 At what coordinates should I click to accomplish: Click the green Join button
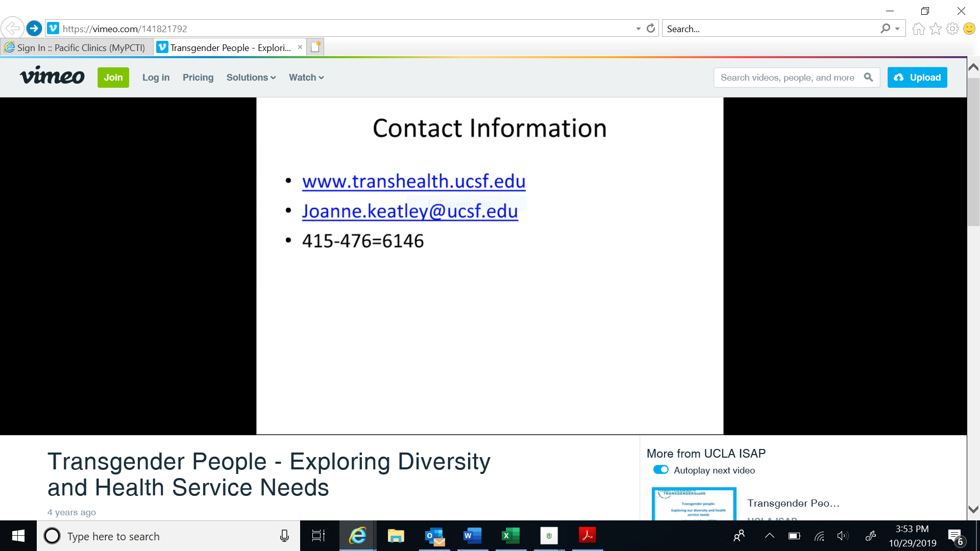coord(113,78)
